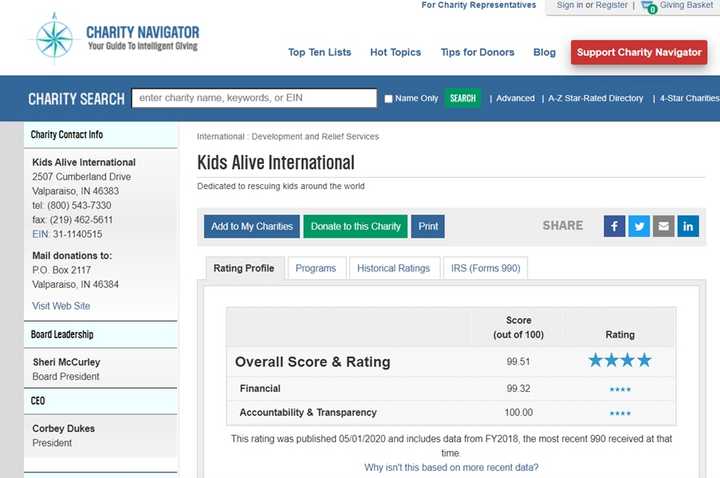The image size is (720, 478).
Task: Click Support Charity Navigator button
Action: [x=639, y=52]
